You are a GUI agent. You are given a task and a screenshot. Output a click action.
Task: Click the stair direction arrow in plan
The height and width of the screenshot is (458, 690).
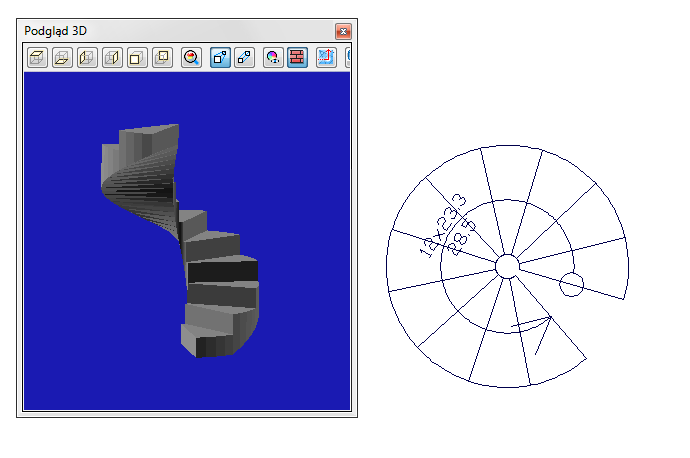[x=533, y=334]
